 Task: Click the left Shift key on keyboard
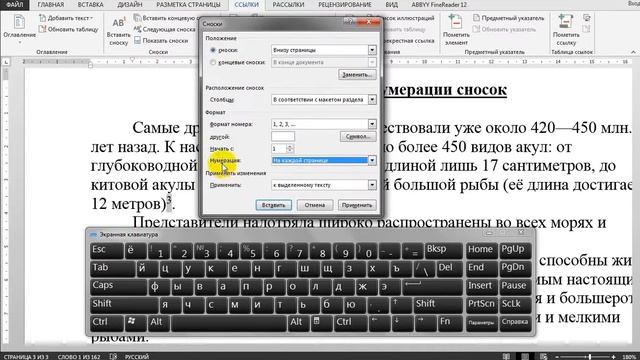[x=124, y=306]
